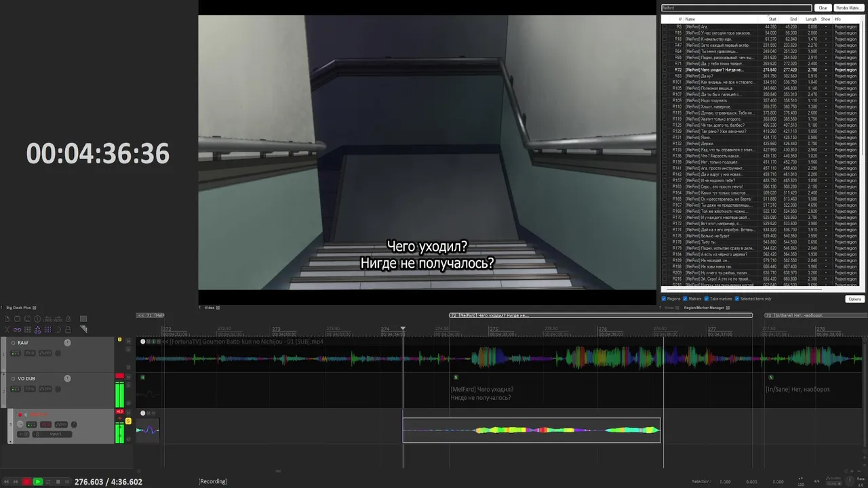
Task: Stop playback with the transport Stop button
Action: point(58,482)
